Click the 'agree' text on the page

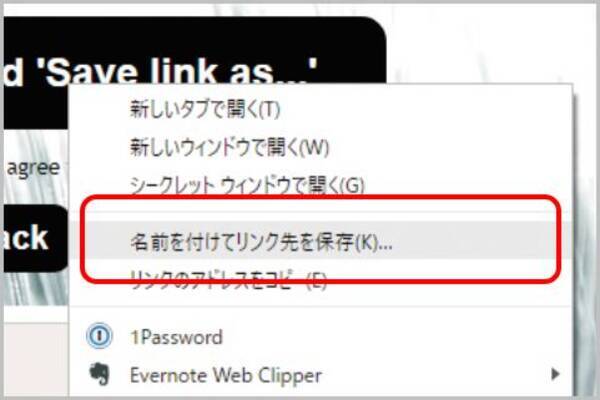click(34, 168)
